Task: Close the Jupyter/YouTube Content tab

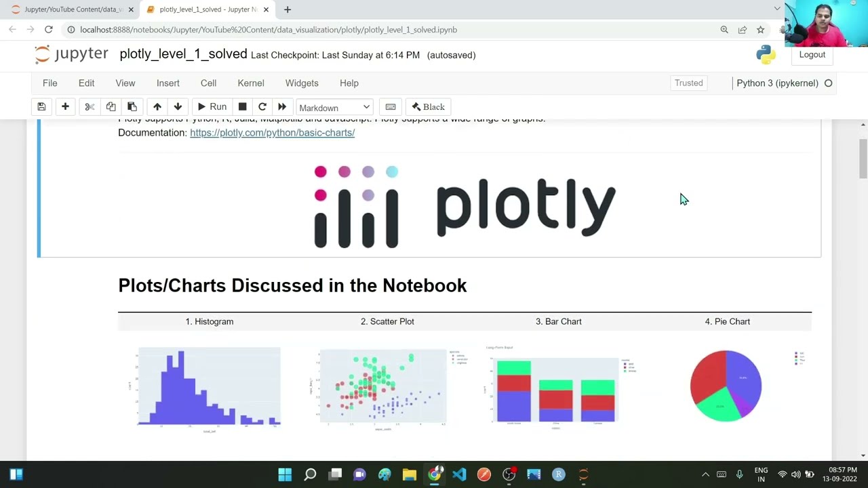Action: tap(131, 9)
